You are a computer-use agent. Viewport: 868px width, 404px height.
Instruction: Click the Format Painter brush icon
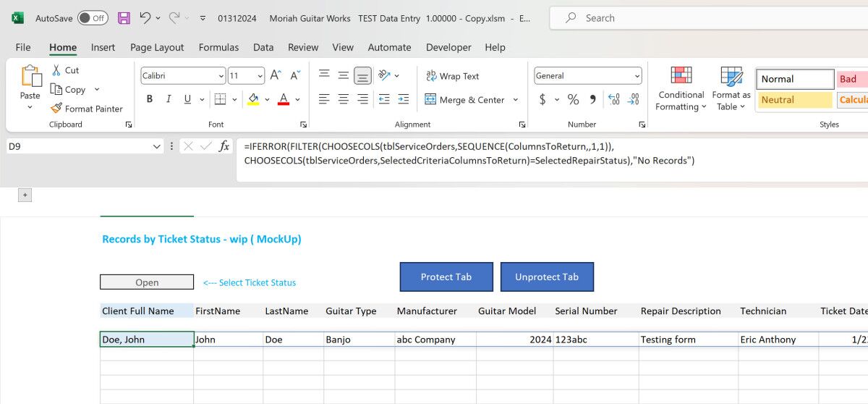coord(56,109)
